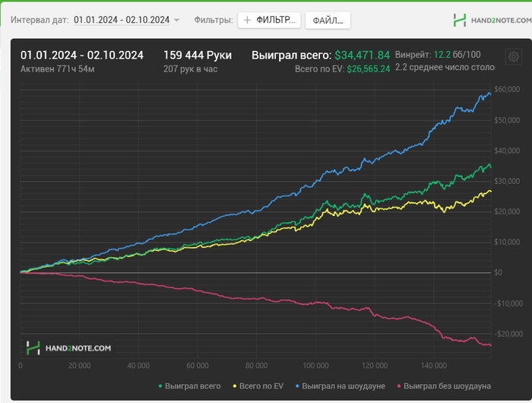Click the Активен 771ч 54м text
Screen dimensions: 532x403
point(57,69)
